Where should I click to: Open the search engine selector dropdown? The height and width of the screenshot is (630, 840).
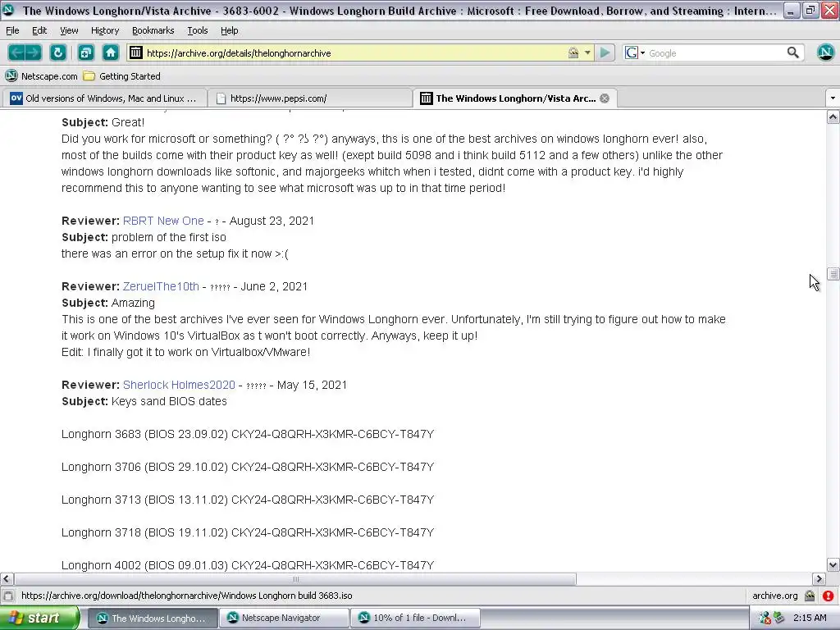[642, 53]
